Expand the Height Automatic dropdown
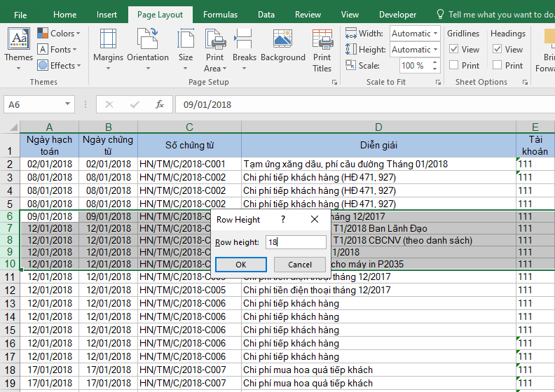 [437, 50]
